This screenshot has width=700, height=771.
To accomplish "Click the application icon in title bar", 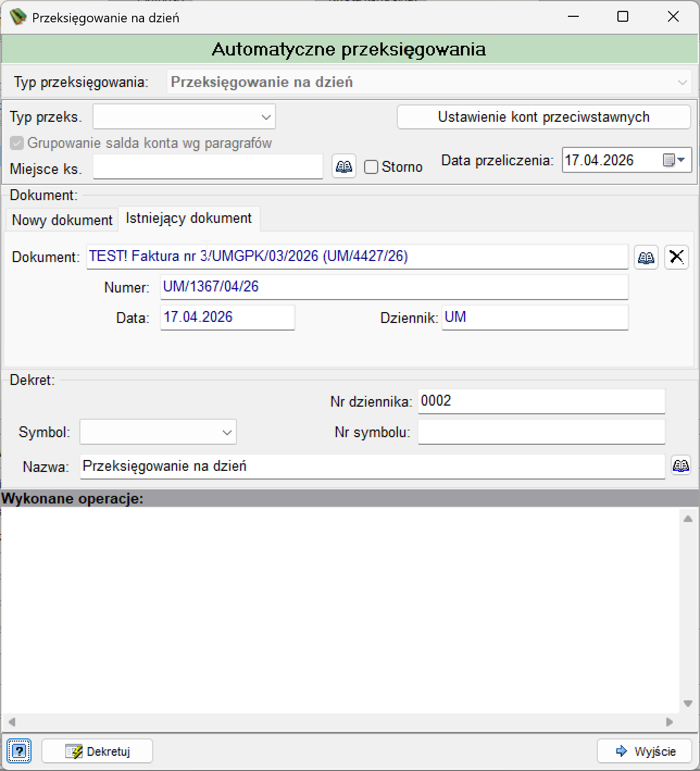I will (18, 17).
